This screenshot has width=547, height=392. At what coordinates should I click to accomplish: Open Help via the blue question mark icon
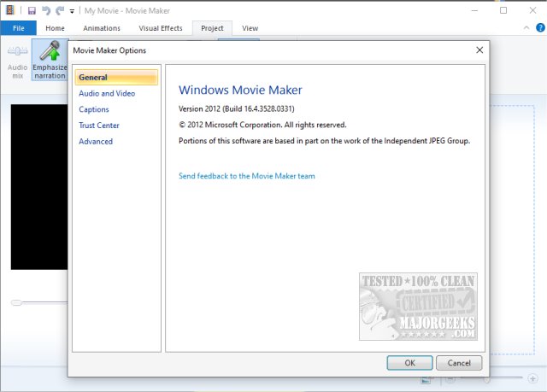point(540,27)
